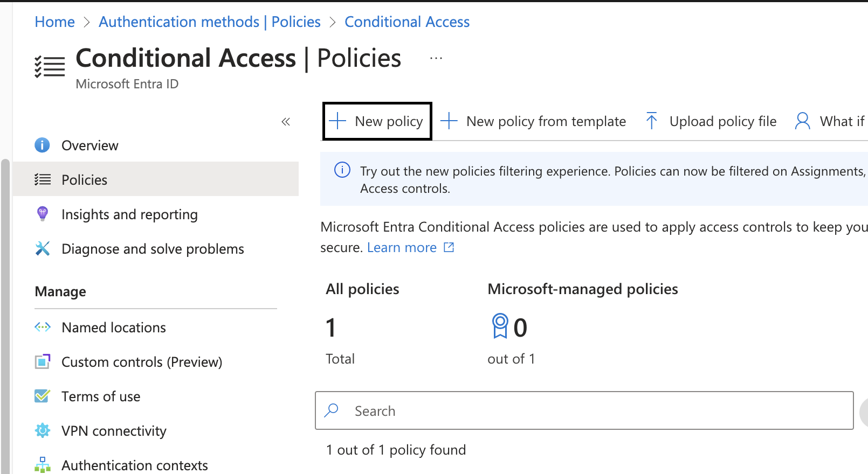The height and width of the screenshot is (474, 868).
Task: Click the '1 out of 1 policy found' text
Action: pos(396,450)
